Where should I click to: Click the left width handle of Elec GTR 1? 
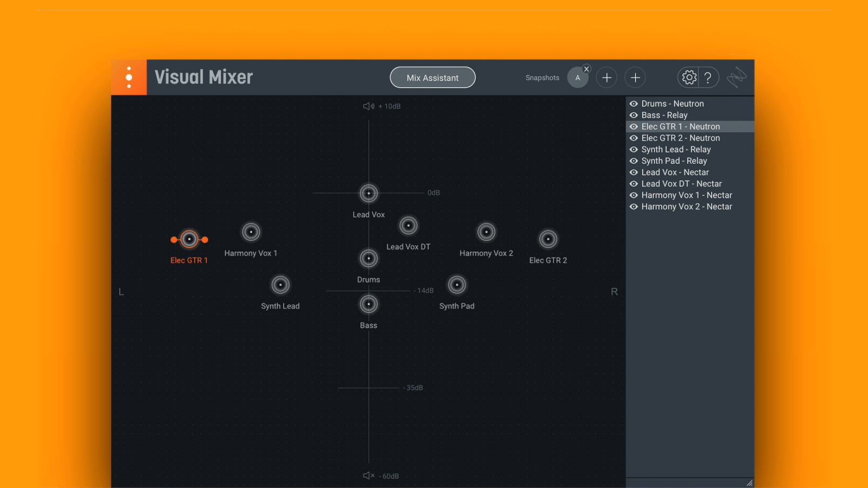(x=174, y=240)
